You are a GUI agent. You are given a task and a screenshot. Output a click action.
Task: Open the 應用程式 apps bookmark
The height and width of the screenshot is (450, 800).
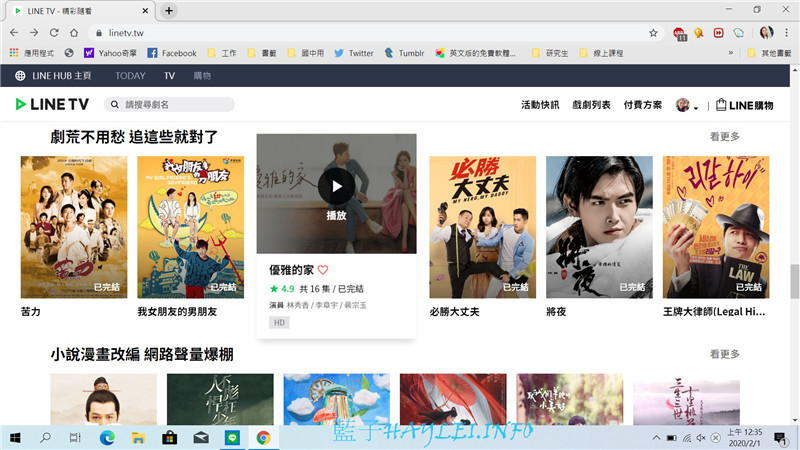pos(32,53)
